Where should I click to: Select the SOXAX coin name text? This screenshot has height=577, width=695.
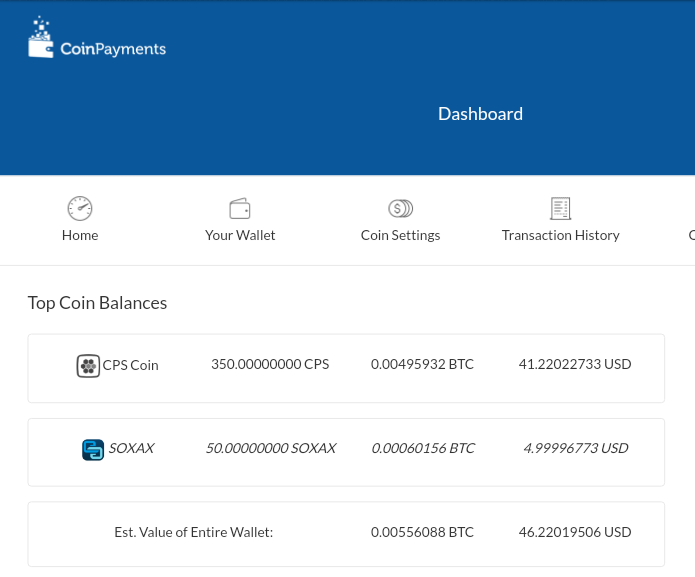132,448
